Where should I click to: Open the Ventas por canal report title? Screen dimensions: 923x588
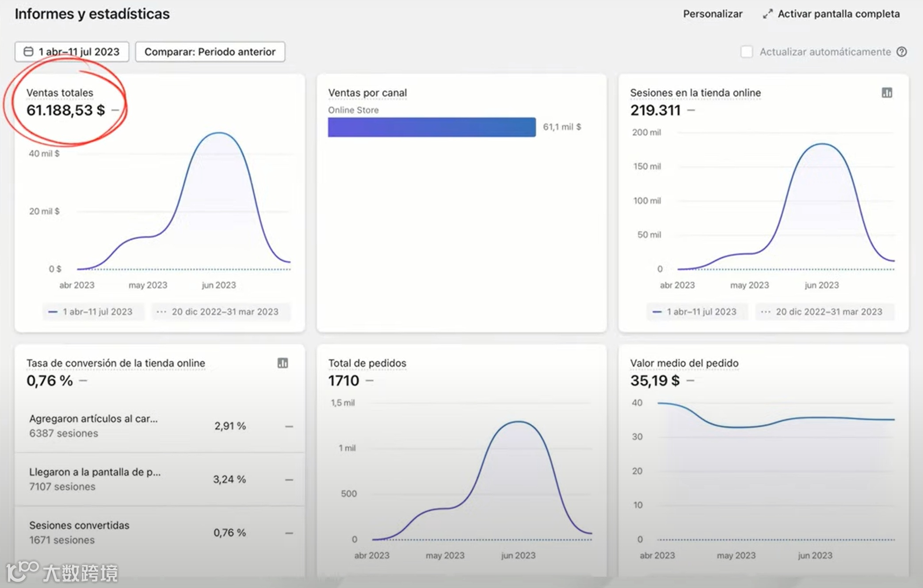(x=367, y=93)
